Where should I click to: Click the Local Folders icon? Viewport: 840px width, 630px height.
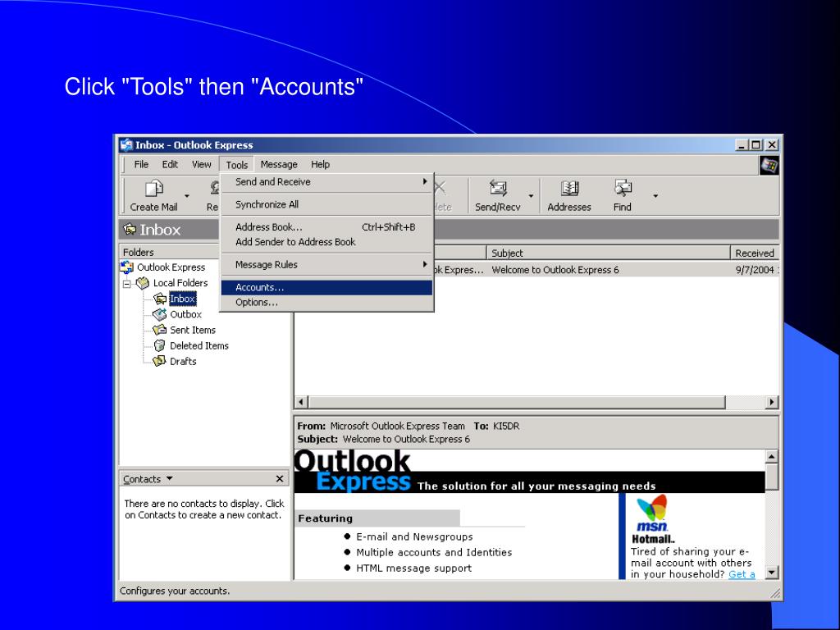coord(143,283)
